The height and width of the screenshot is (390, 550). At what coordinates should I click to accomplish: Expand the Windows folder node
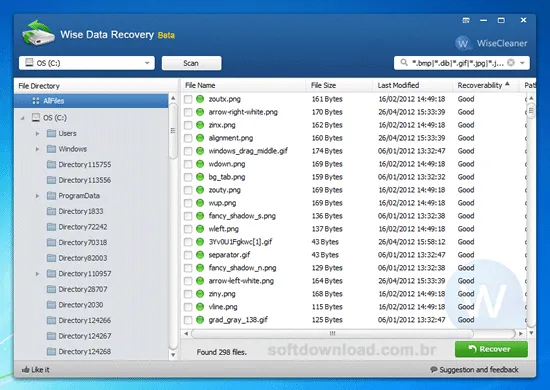coord(38,149)
